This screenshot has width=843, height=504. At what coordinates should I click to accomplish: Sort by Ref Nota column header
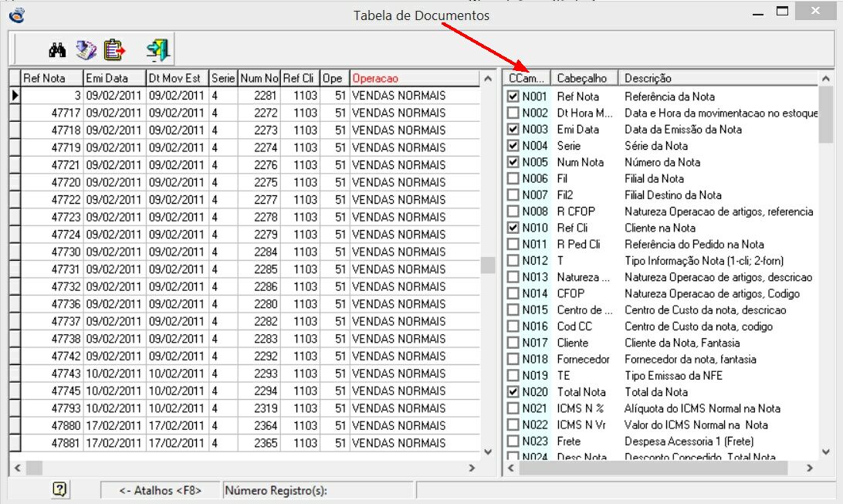(x=52, y=78)
